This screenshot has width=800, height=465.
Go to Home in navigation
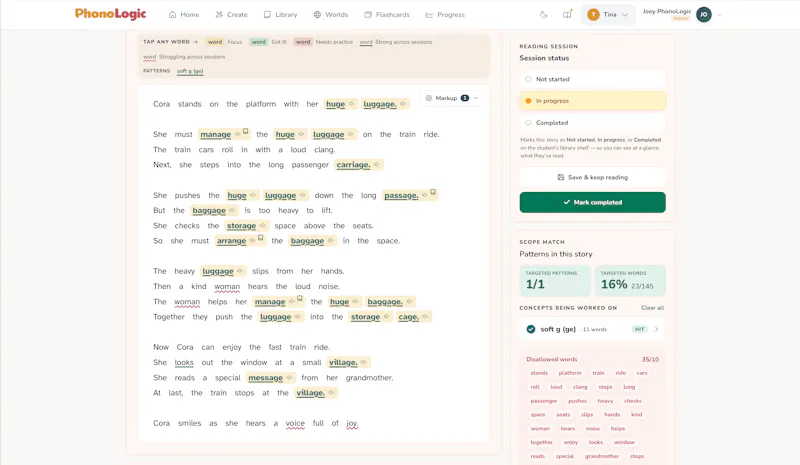pyautogui.click(x=184, y=15)
